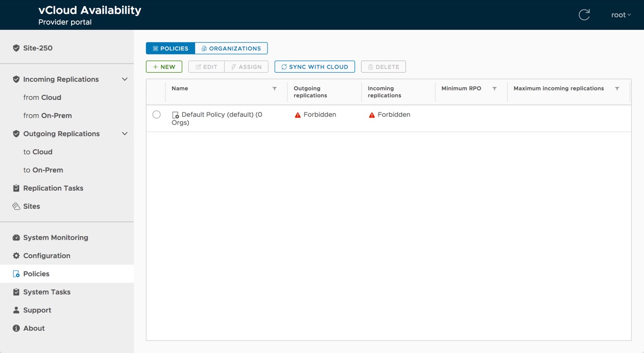This screenshot has height=353, width=644.
Task: Open Site-250 in the sidebar
Action: [38, 48]
